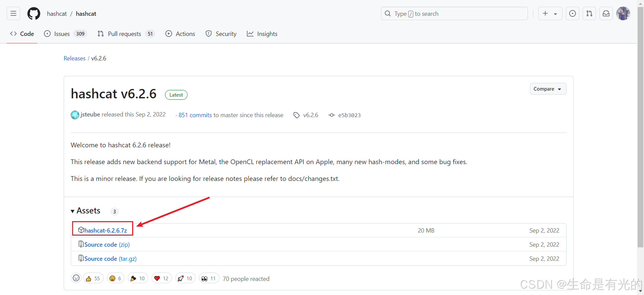Click the tag icon next to v6.2.6
This screenshot has height=295, width=644.
click(x=297, y=115)
